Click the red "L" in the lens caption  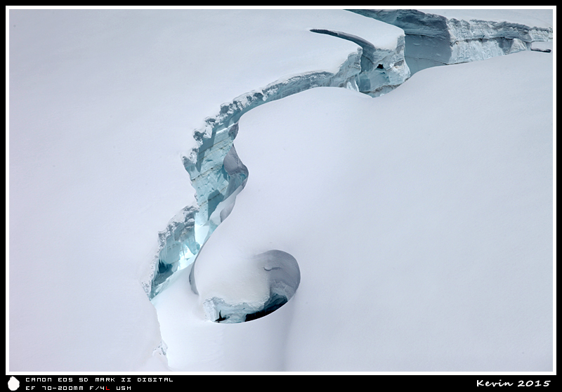tap(107, 388)
